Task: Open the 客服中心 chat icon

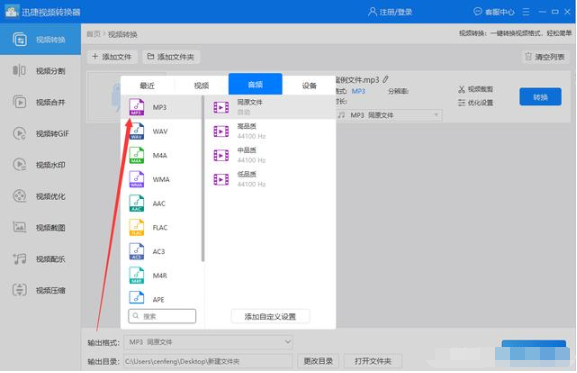Action: click(x=478, y=12)
